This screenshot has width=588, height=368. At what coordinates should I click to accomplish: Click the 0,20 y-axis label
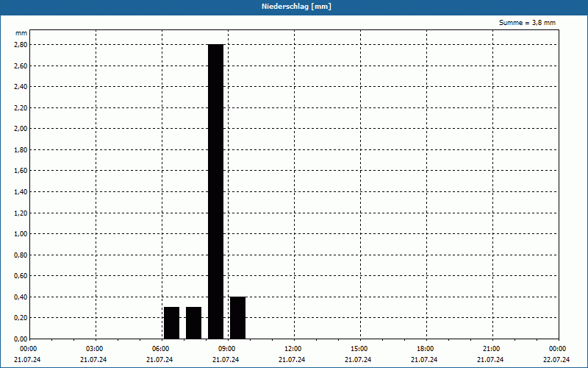(21, 318)
